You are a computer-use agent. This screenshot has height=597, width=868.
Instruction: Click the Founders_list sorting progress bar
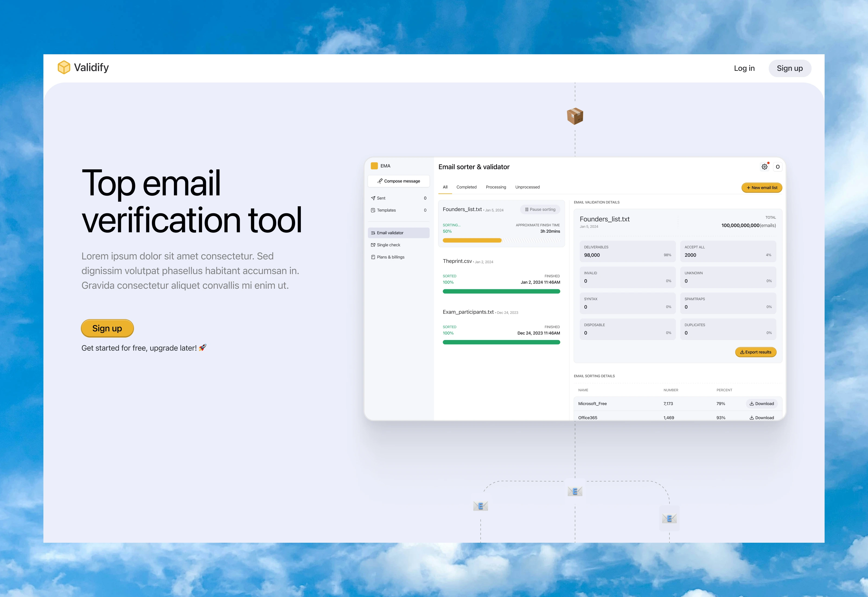point(501,240)
